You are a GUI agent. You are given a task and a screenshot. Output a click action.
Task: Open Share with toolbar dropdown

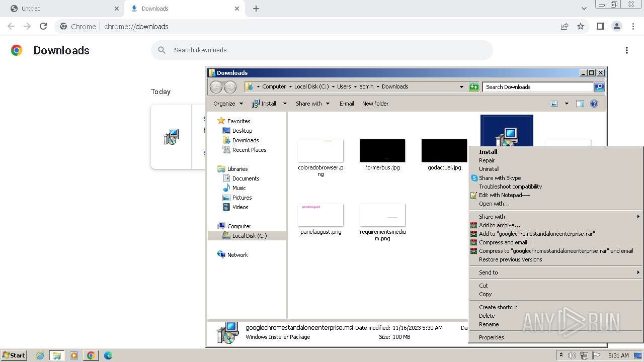tap(312, 104)
